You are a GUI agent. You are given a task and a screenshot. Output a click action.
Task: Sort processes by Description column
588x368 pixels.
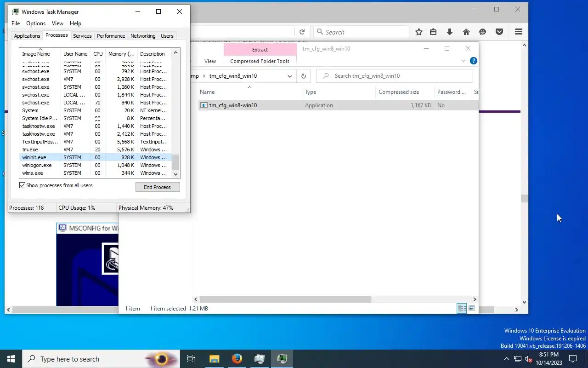click(x=154, y=54)
